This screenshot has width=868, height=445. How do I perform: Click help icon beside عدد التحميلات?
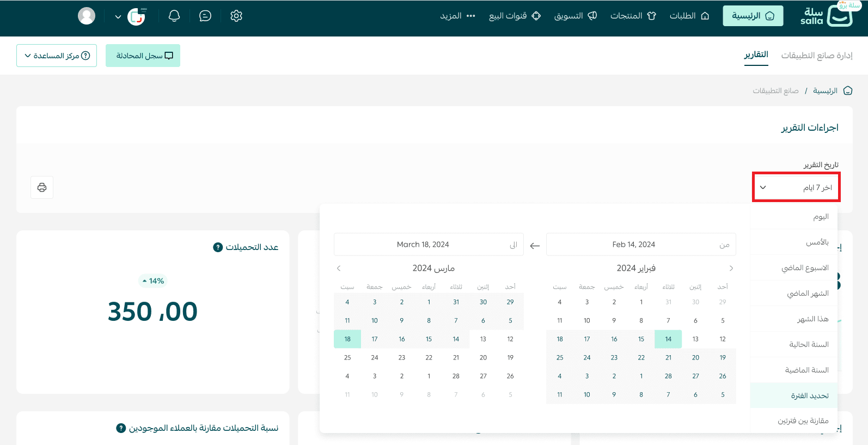[218, 247]
